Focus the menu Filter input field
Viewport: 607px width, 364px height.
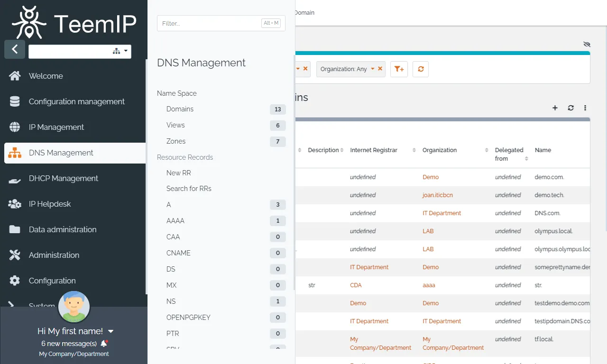coord(221,23)
